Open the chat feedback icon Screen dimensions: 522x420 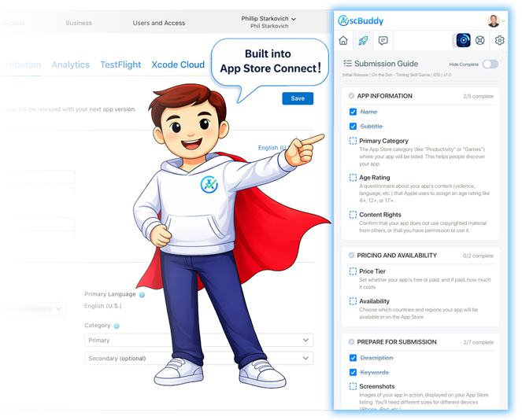click(383, 41)
